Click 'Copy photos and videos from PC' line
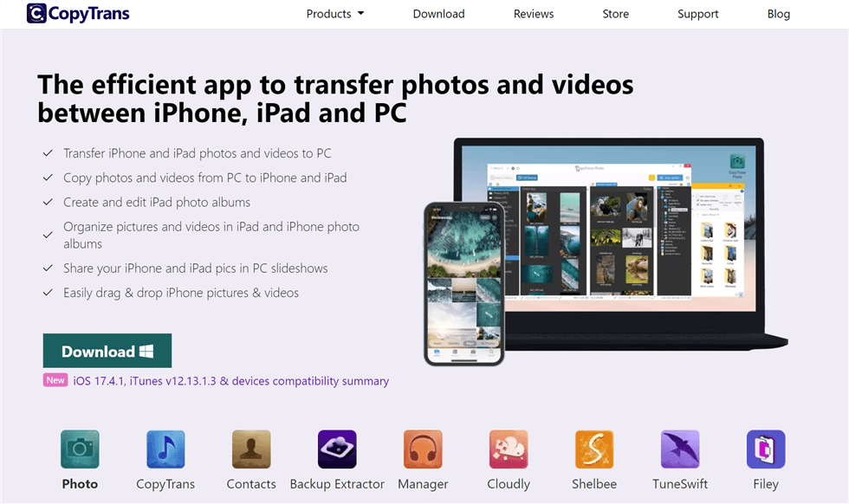849x504 pixels. click(205, 178)
